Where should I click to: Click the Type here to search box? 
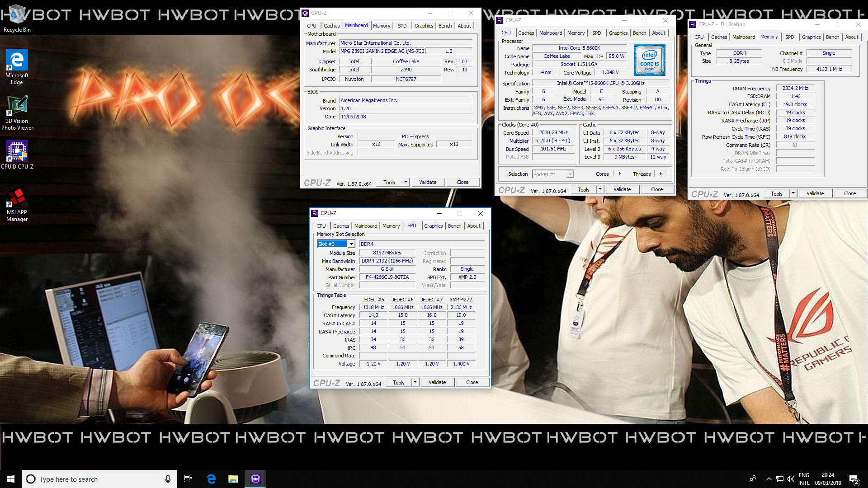tap(99, 479)
